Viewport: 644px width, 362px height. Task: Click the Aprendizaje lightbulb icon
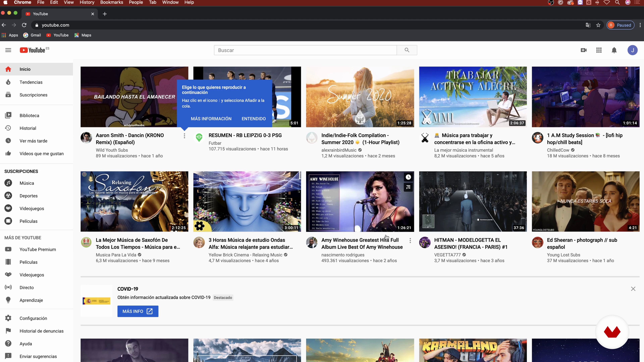[x=8, y=300]
